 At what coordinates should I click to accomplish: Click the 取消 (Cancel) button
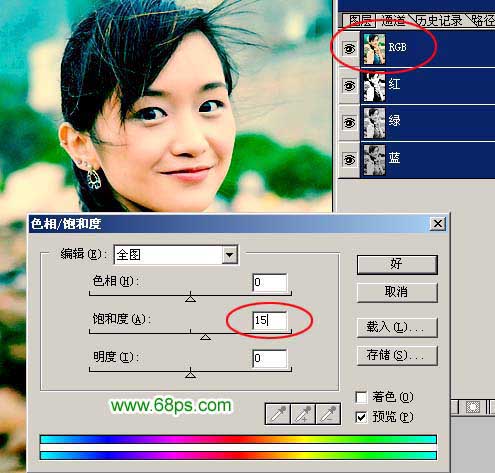397,292
